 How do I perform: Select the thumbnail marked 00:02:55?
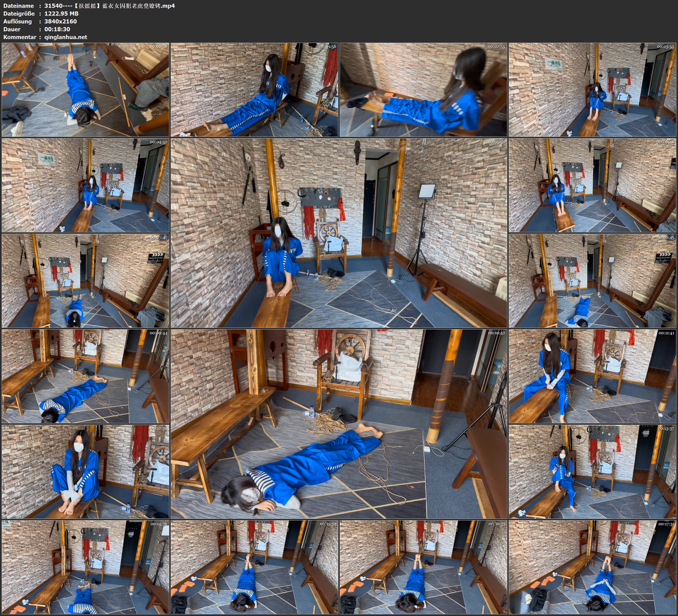[x=423, y=89]
